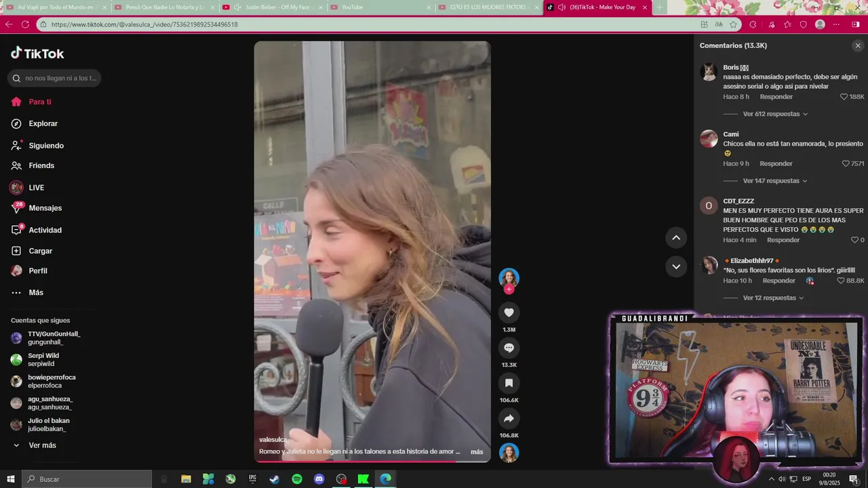Expand Ver más followed accounts

coord(42,445)
